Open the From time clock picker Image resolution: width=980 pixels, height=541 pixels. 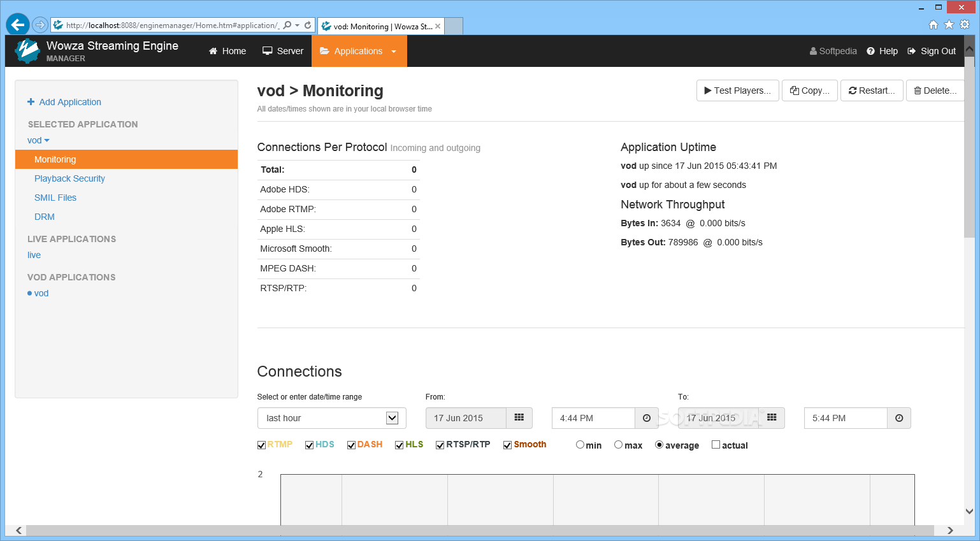(647, 418)
